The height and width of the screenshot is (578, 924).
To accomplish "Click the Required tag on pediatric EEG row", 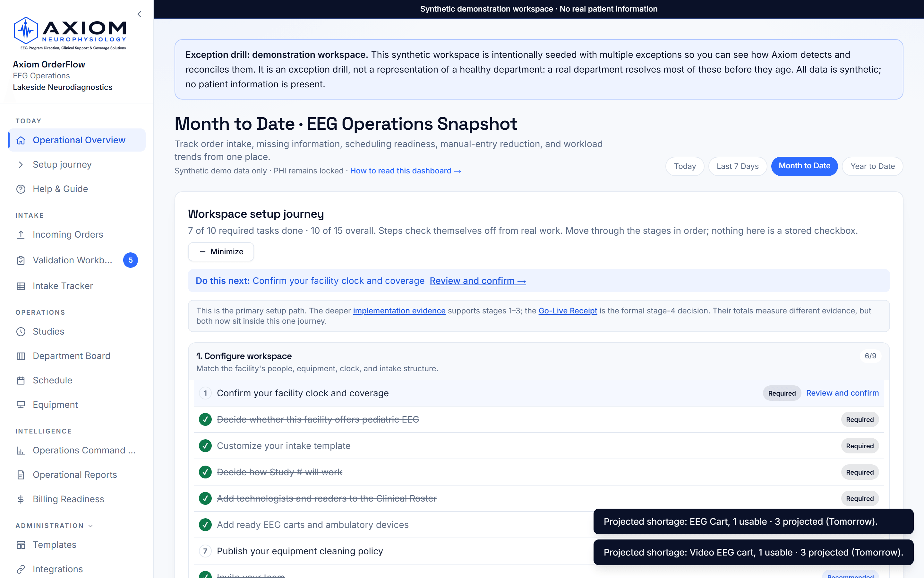I will 860,420.
